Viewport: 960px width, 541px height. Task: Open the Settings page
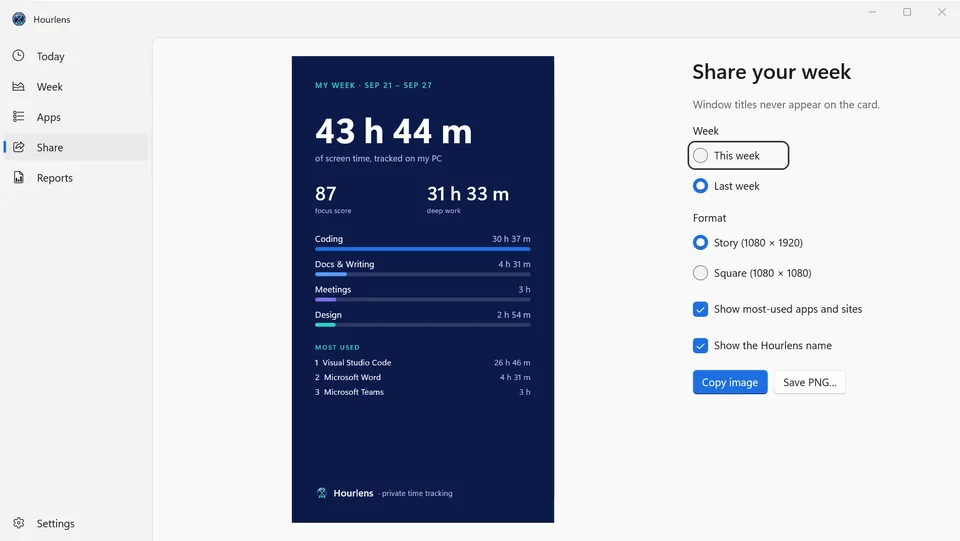pyautogui.click(x=76, y=523)
